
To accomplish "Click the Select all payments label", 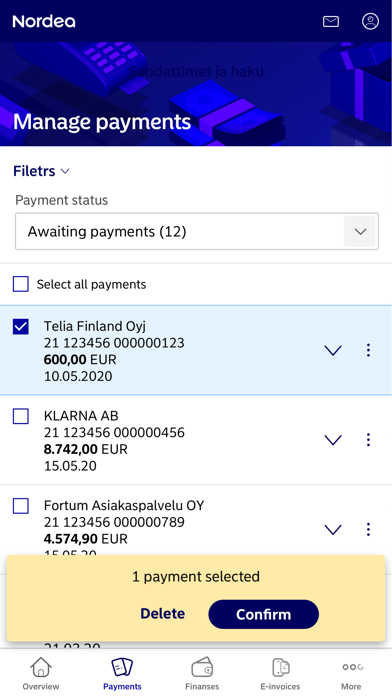I will click(91, 284).
